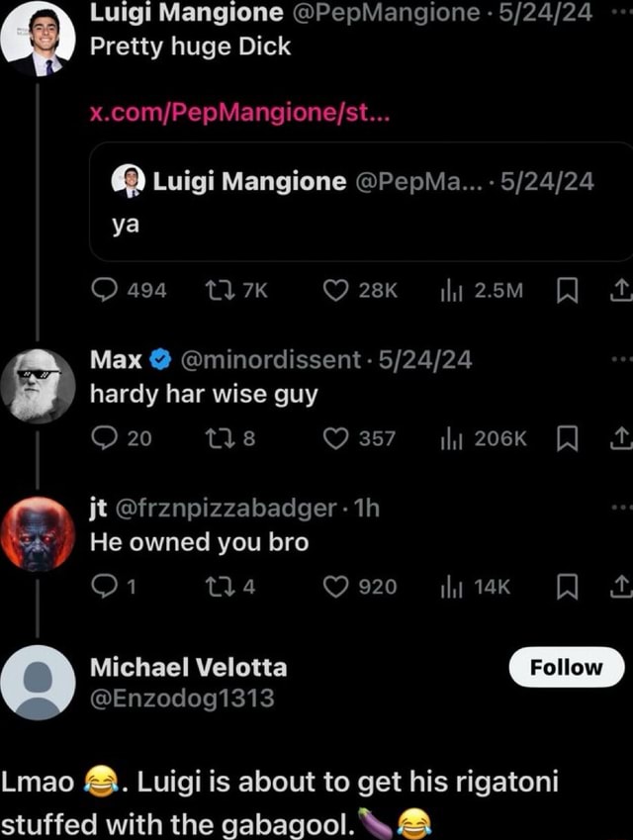Reply to Luigi Mangione's top post
The height and width of the screenshot is (840, 633).
[105, 290]
